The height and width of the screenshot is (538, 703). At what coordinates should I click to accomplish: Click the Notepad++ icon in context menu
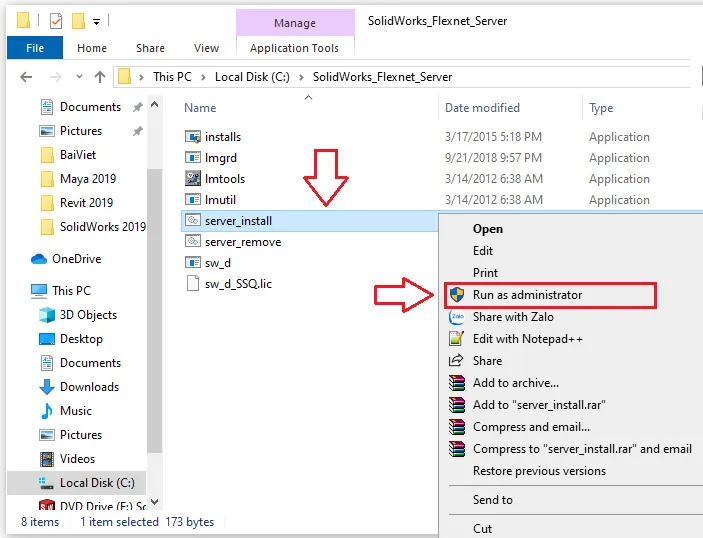456,339
